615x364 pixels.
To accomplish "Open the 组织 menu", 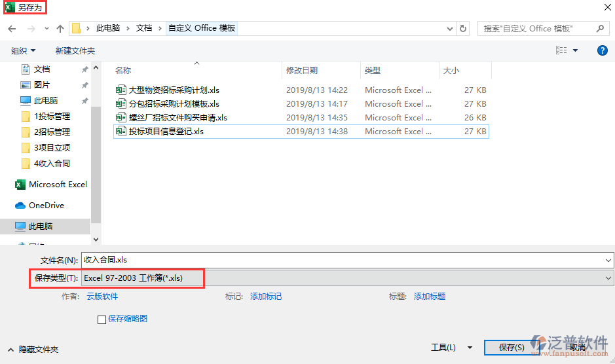I will 23,50.
